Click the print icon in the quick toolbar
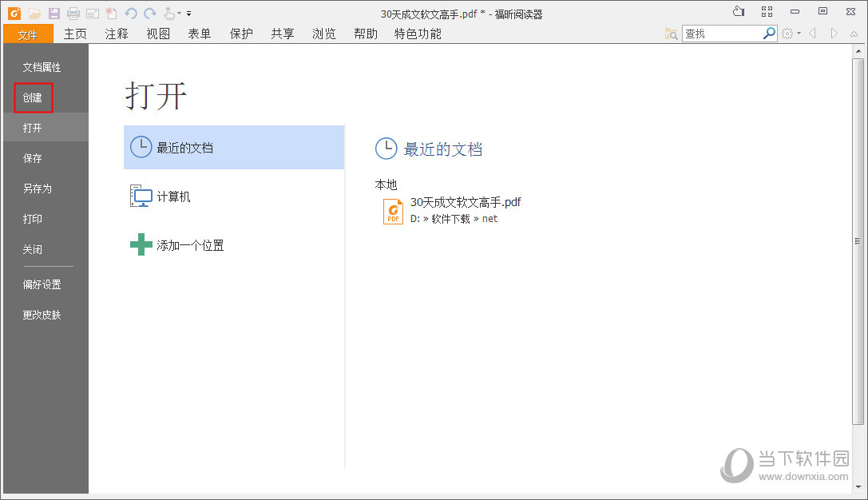This screenshot has width=868, height=500. [73, 13]
